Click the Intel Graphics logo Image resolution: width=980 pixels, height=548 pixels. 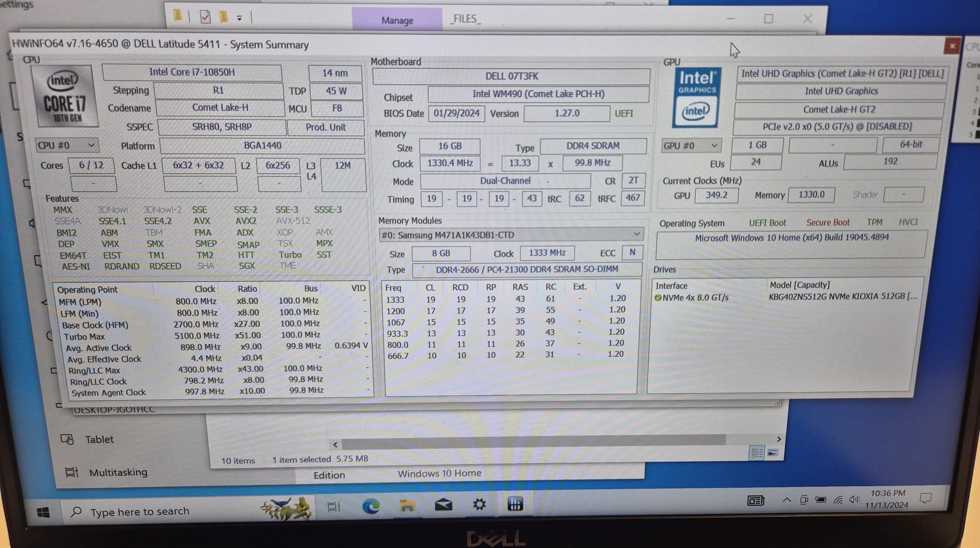(696, 98)
